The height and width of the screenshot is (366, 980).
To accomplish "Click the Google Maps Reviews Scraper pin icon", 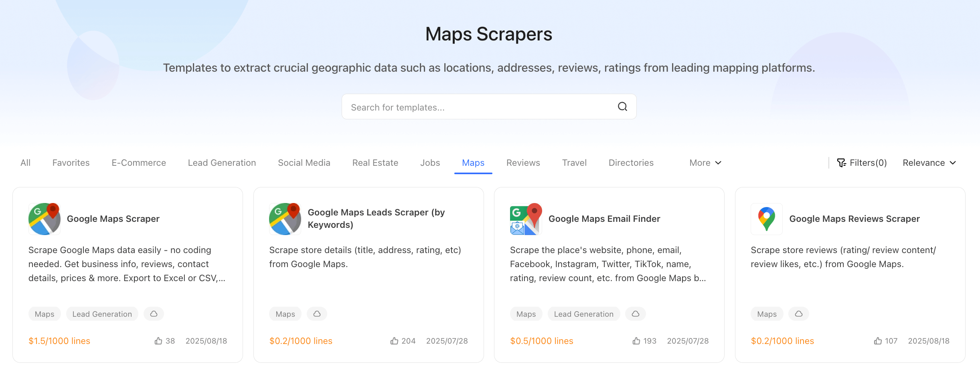I will tap(766, 219).
